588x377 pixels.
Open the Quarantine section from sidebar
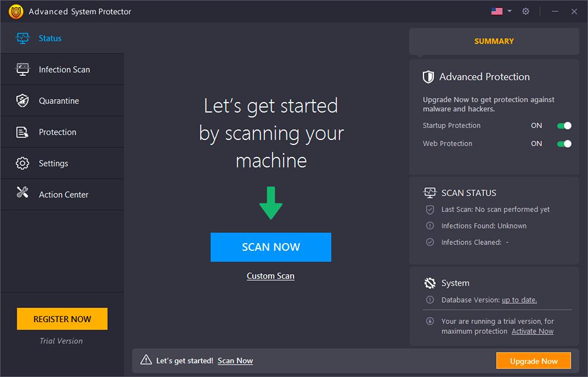pos(59,101)
